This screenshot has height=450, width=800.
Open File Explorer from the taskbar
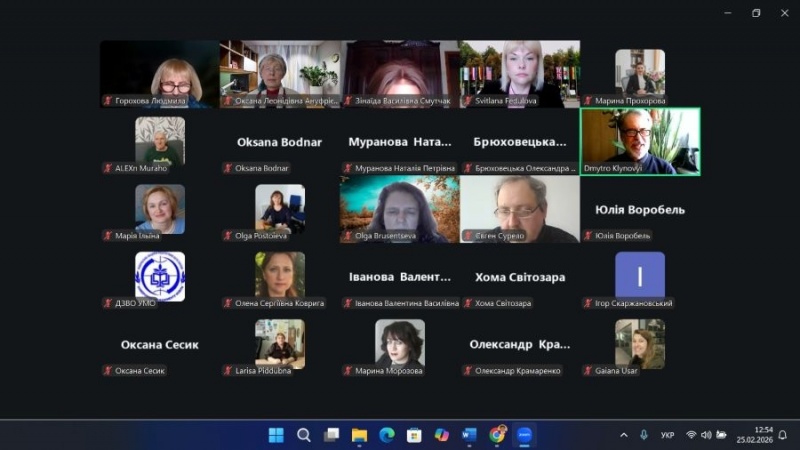359,435
